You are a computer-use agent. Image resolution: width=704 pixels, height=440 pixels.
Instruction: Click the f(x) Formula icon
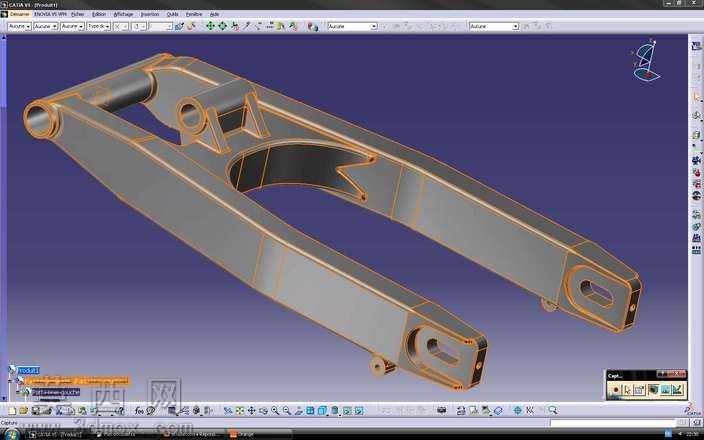pos(139,410)
